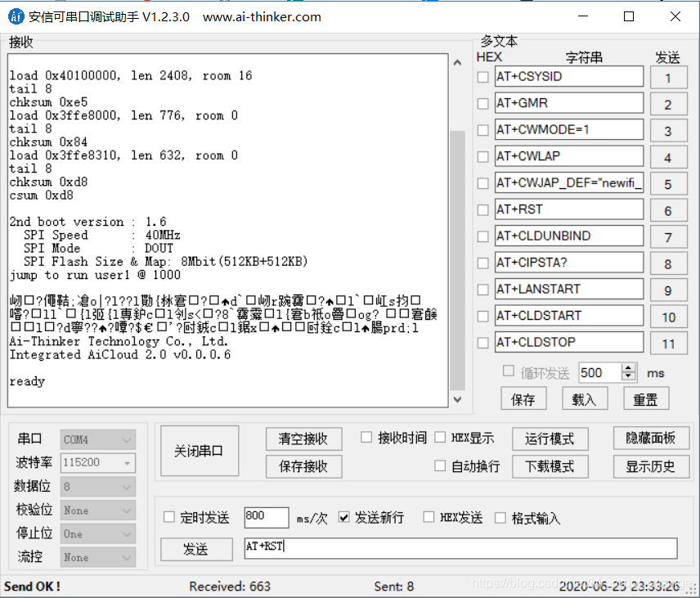This screenshot has width=700, height=598.
Task: Tick the HEX checkbox for AT+CWMODE=1
Action: (482, 130)
